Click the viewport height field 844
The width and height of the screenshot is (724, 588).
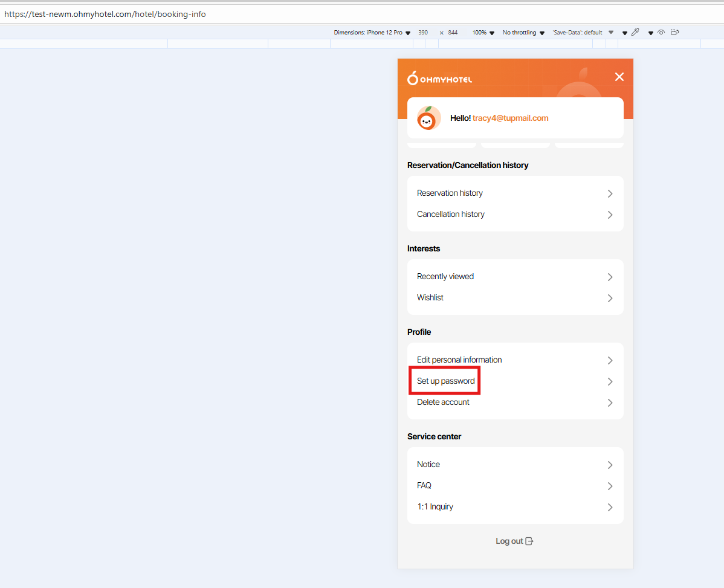[453, 32]
